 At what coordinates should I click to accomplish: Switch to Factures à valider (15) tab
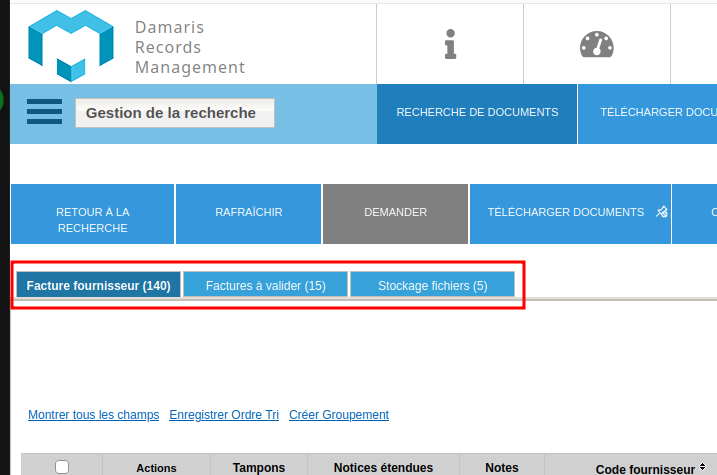coord(266,285)
